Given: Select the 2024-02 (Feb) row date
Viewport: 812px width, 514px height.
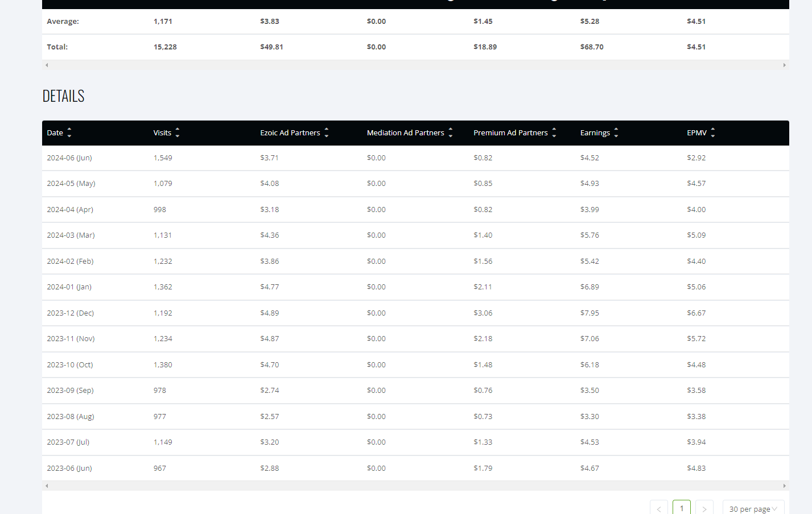Looking at the screenshot, I should [x=70, y=262].
